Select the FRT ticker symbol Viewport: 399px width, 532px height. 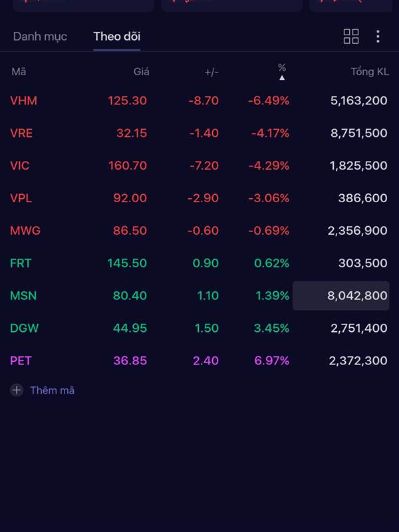(x=21, y=263)
